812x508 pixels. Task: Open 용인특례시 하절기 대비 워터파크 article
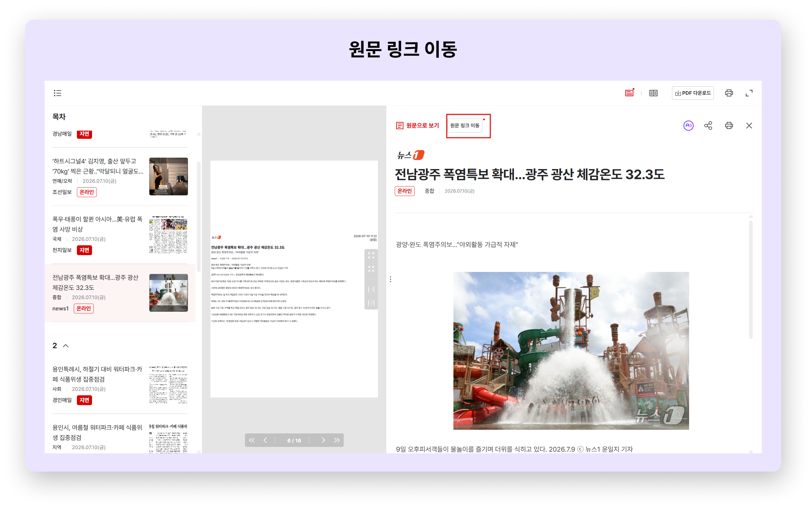click(x=120, y=385)
